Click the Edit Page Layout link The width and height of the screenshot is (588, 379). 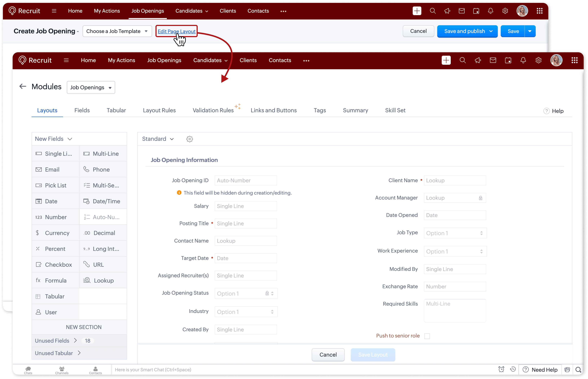coord(176,32)
